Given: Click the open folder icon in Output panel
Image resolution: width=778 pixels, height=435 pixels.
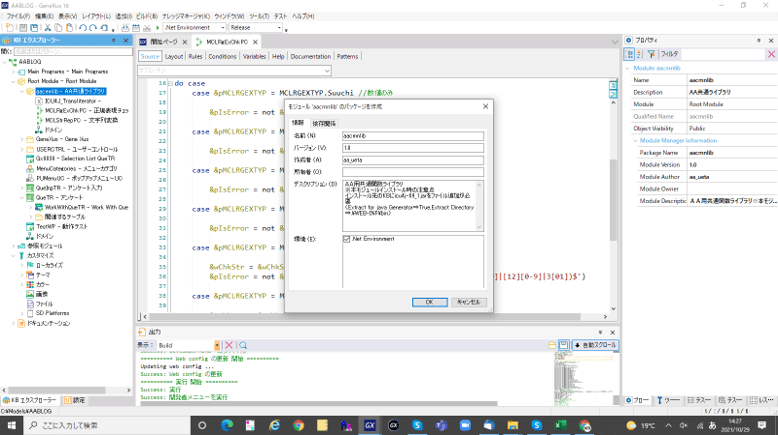Looking at the screenshot, I should (x=552, y=345).
